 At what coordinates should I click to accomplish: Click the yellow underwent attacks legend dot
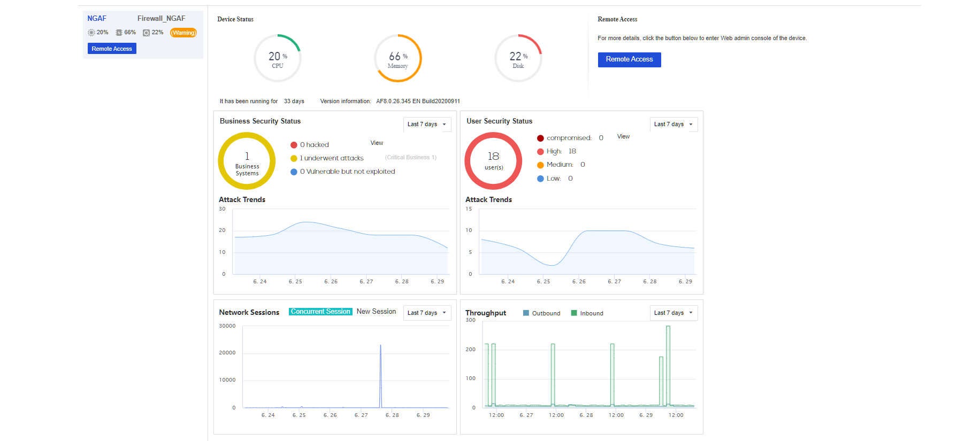(294, 158)
